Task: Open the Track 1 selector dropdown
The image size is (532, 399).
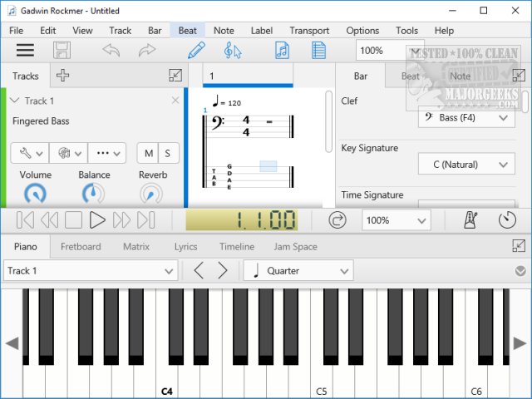Action: coord(91,270)
